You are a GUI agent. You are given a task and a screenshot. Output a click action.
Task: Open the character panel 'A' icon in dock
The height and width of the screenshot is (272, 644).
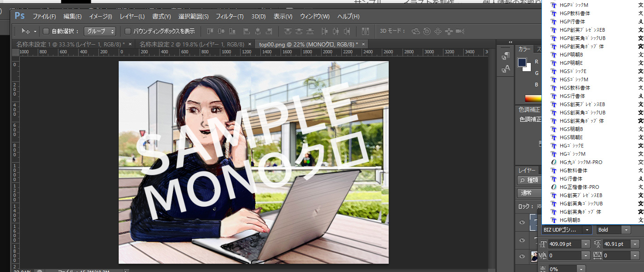tap(506, 68)
